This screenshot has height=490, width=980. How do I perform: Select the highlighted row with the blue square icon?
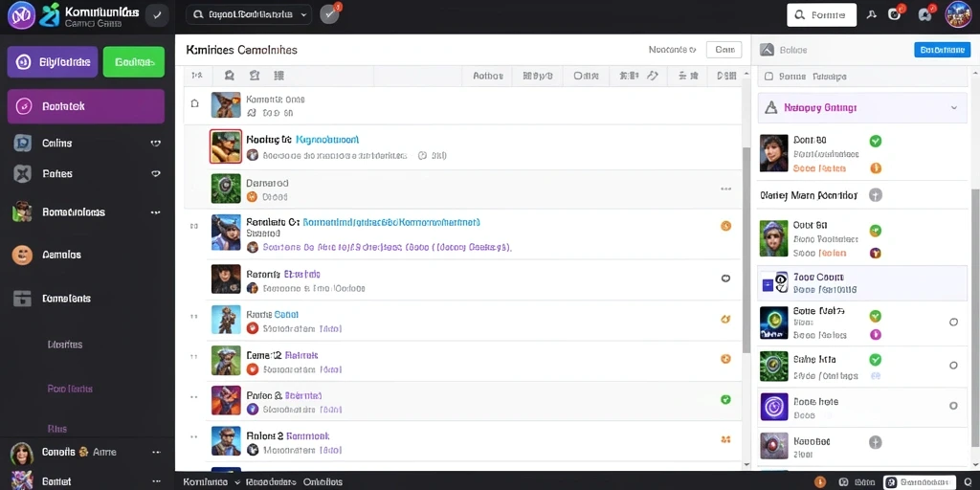[862, 283]
